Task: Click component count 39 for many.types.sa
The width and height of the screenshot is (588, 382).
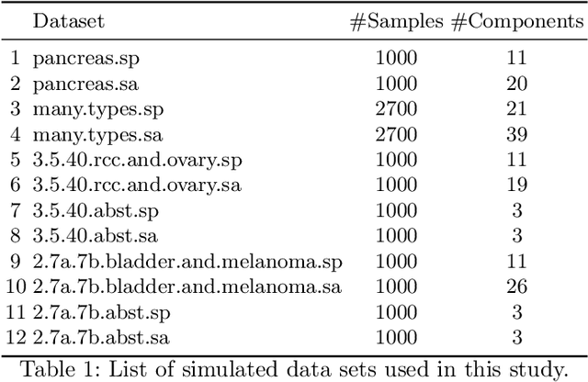Action: point(517,135)
